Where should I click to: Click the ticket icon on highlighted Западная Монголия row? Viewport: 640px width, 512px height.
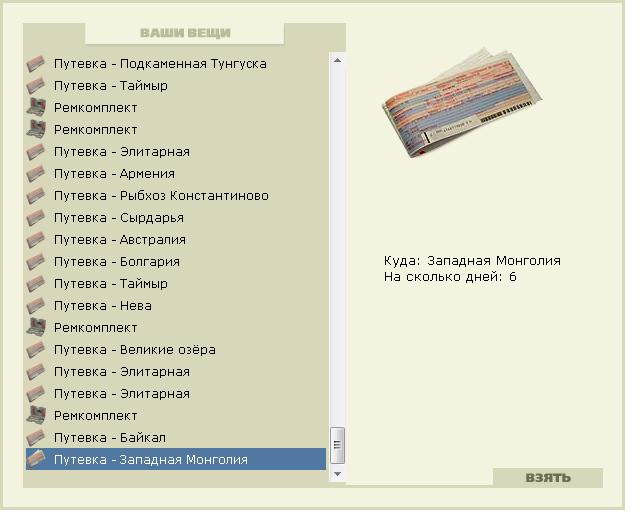tap(36, 460)
